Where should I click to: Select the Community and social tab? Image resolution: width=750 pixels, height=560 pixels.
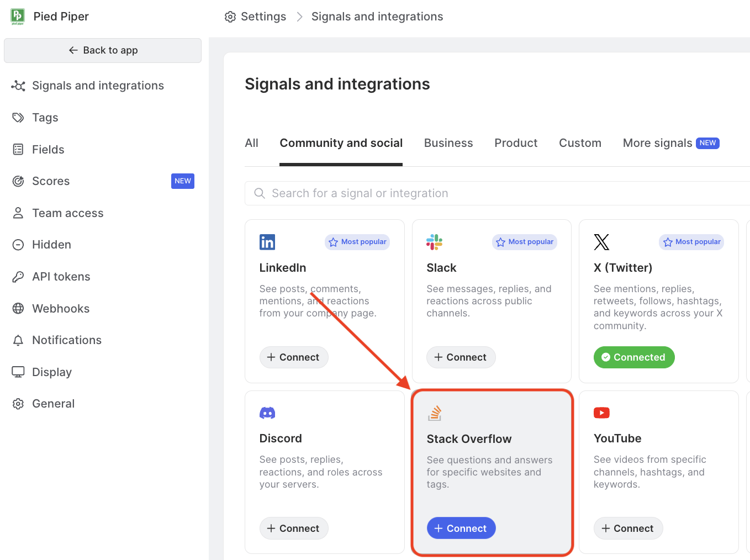[341, 143]
